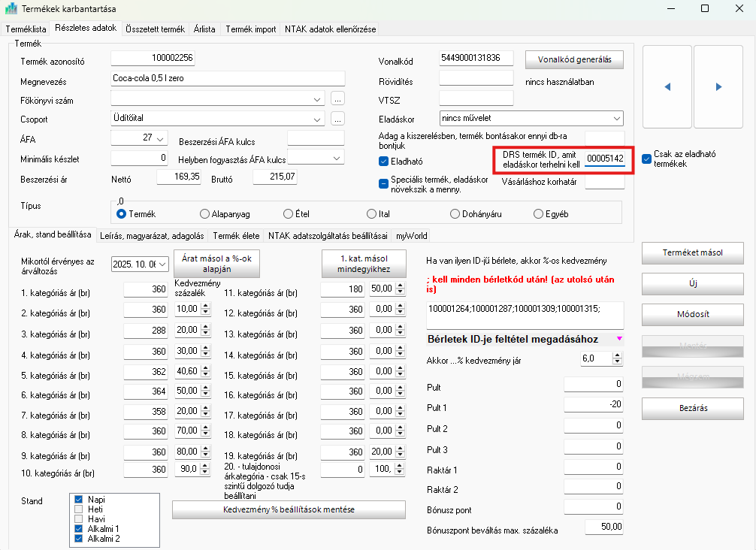Screen dimensions: 756x550
Task: Open the ÁFA rate dropdown
Action: tap(160, 138)
